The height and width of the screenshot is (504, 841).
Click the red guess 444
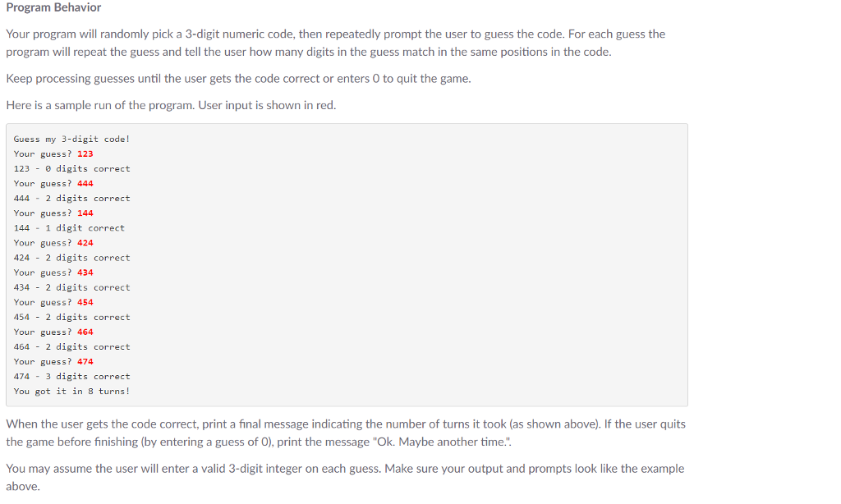point(85,183)
